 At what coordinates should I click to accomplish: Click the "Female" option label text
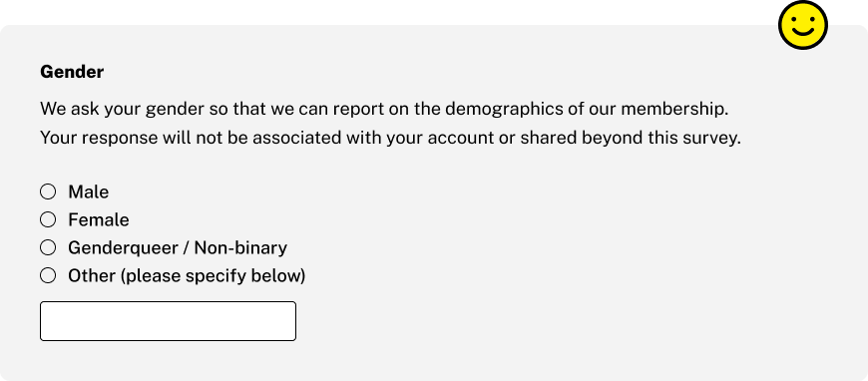coord(99,219)
